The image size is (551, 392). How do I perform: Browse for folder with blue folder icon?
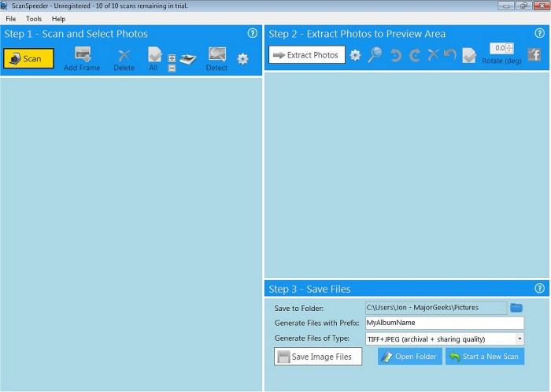click(x=516, y=308)
